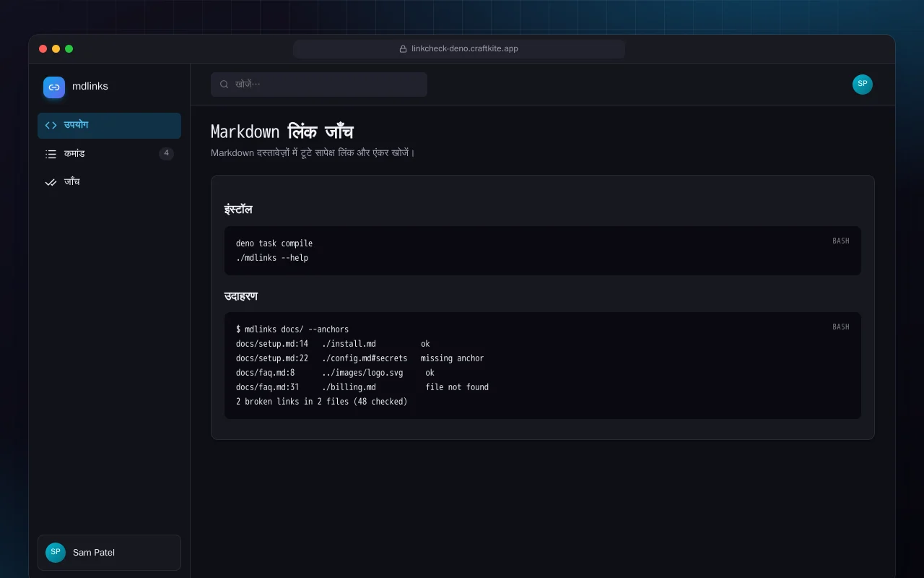This screenshot has height=578, width=924.
Task: Focus the खोजें search field
Action: coord(319,85)
